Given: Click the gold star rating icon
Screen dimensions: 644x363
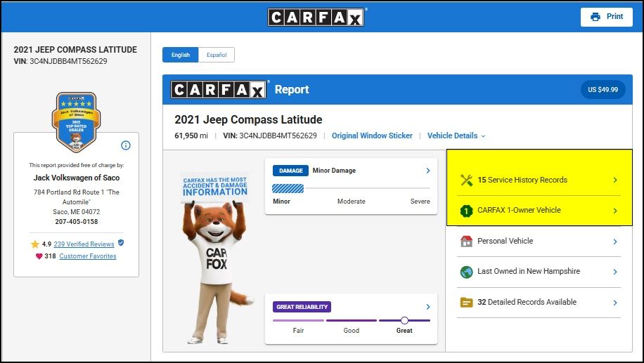Looking at the screenshot, I should click(35, 244).
